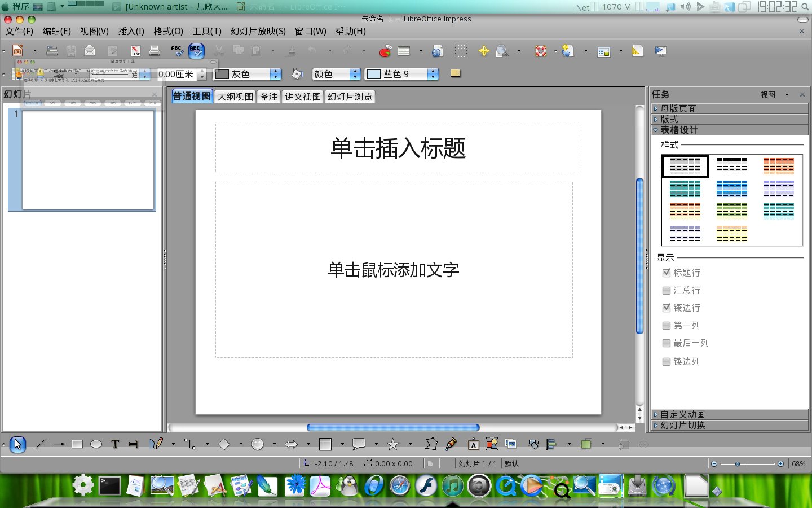Click the paint bucket Area icon
812x508 pixels.
pos(297,74)
